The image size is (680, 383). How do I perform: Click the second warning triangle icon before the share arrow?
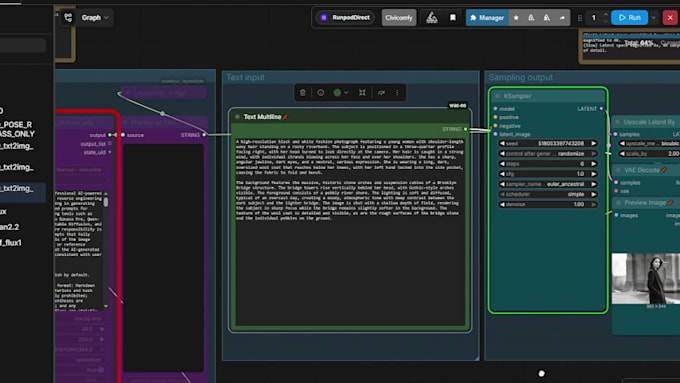click(x=547, y=18)
